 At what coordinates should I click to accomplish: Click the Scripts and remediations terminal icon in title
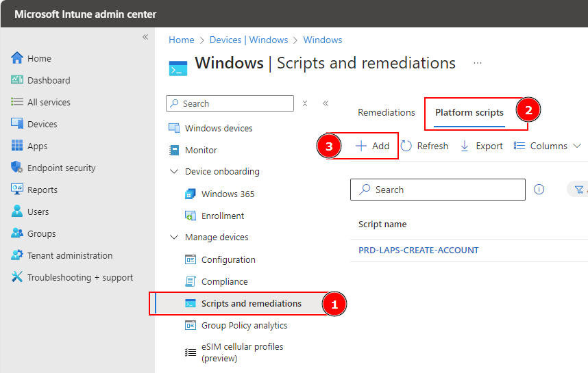(x=177, y=68)
